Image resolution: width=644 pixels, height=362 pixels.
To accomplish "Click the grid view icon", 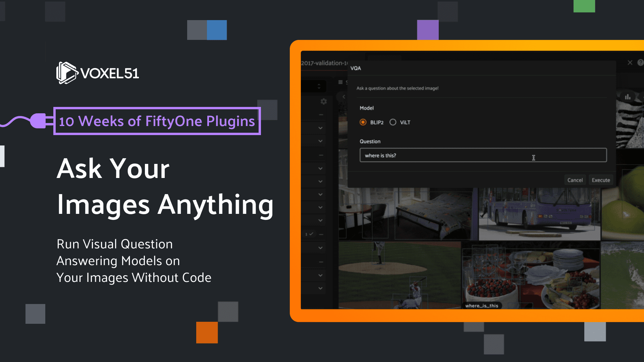I will pos(340,82).
